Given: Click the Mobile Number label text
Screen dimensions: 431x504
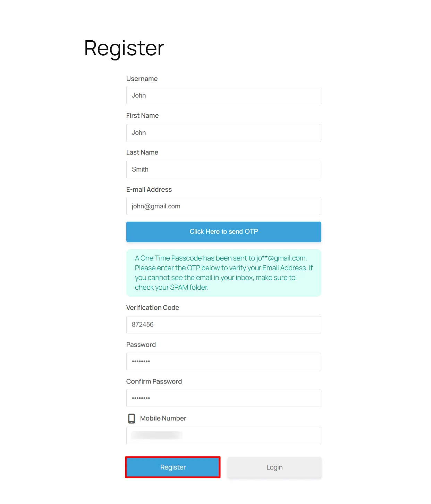Looking at the screenshot, I should (x=163, y=418).
